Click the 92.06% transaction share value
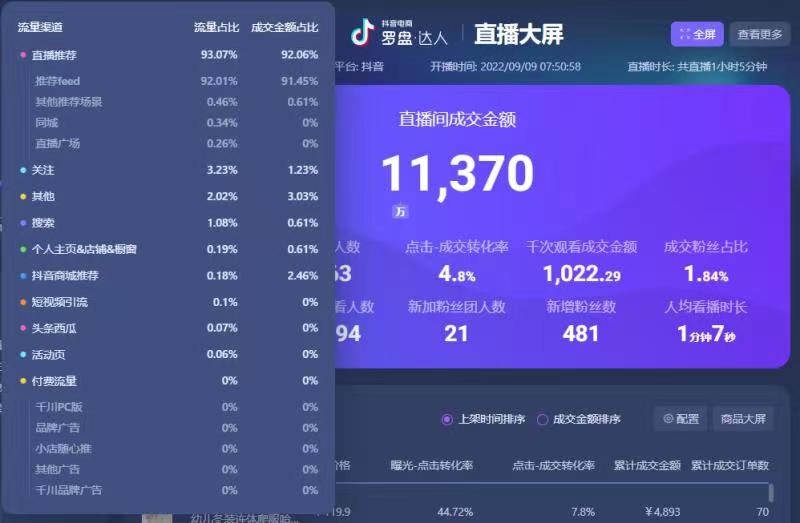 [x=299, y=55]
